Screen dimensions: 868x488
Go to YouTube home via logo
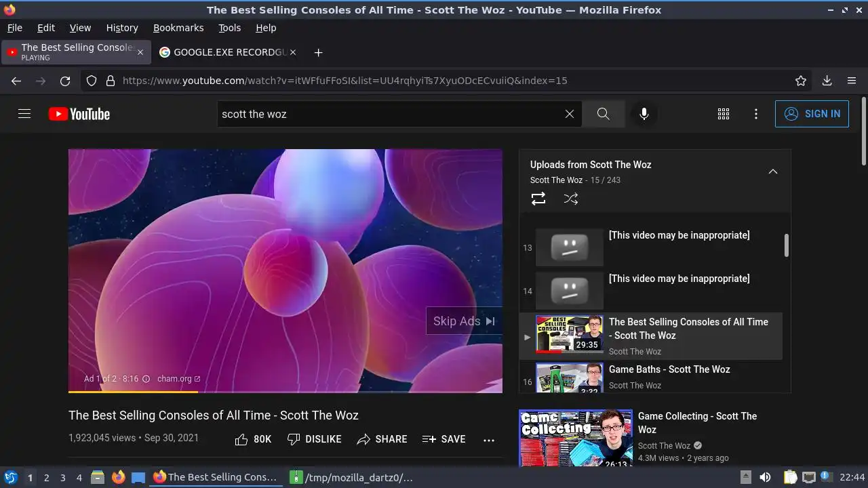tap(79, 114)
